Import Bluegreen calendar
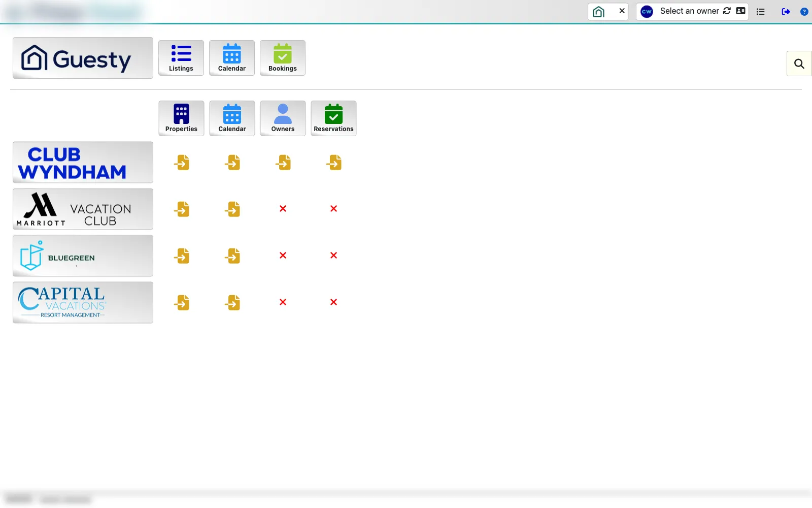The width and height of the screenshot is (812, 508). click(x=232, y=256)
